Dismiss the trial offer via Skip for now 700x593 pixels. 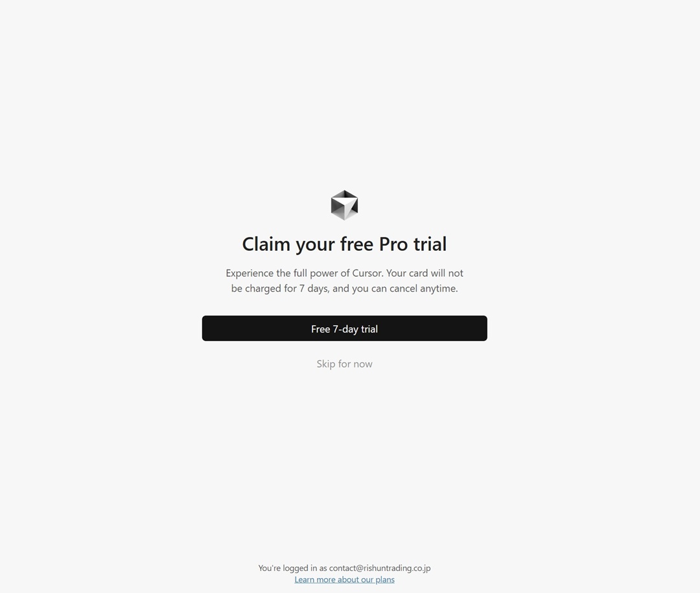(x=344, y=364)
